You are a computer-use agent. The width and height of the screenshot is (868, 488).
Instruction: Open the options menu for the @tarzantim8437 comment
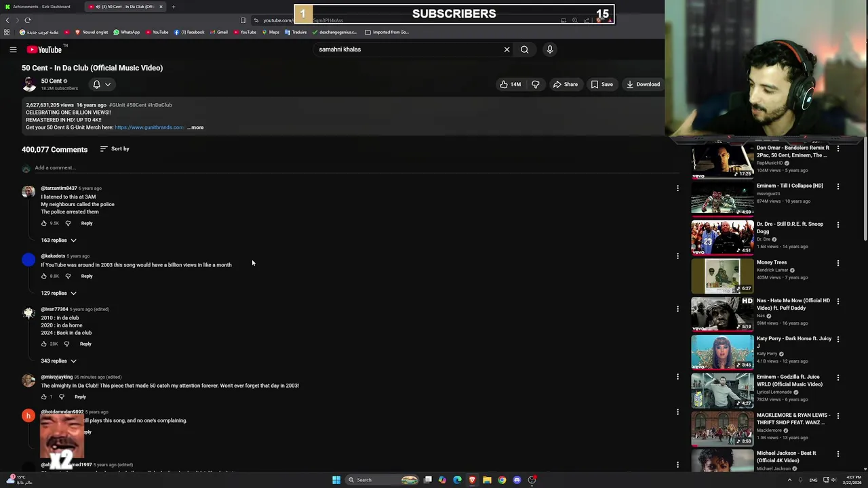[x=677, y=188]
